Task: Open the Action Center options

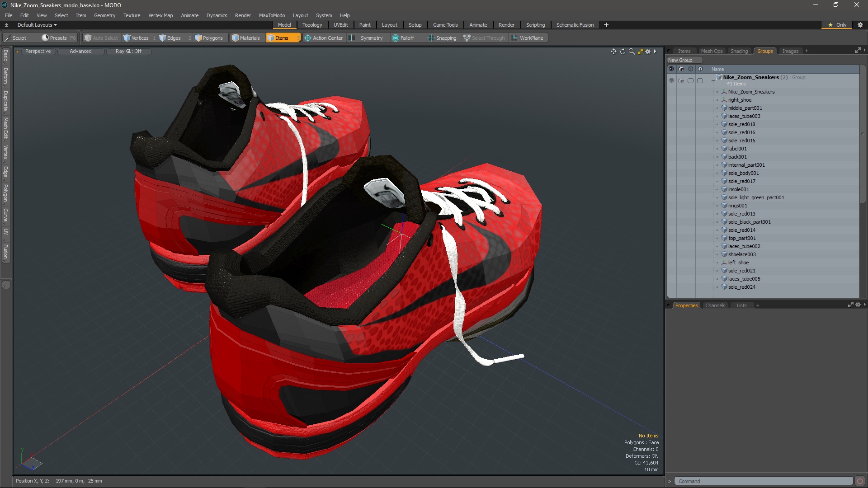Action: [324, 38]
